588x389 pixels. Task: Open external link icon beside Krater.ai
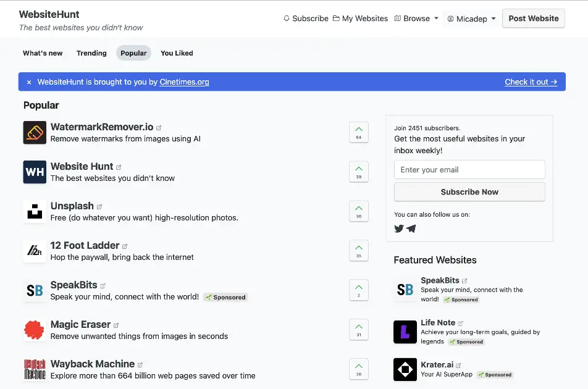pyautogui.click(x=458, y=365)
